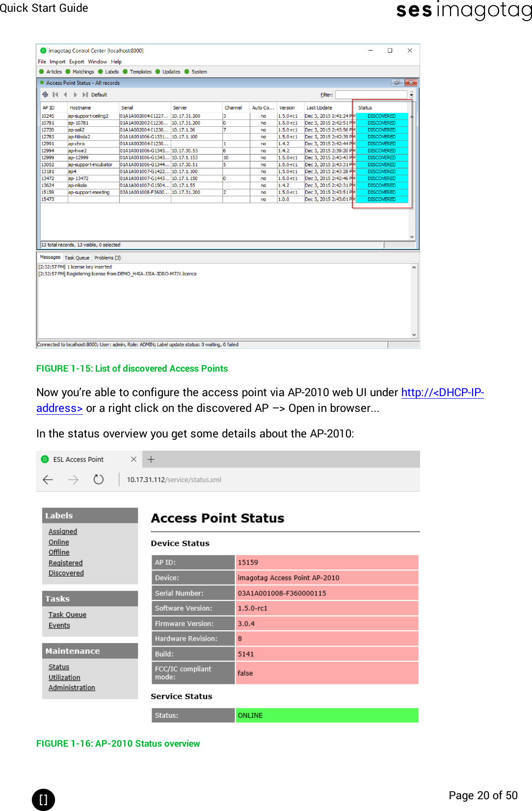Screen dimensions: 532x811
Task: Jump to last record with skip-forward arrow
Action: tap(85, 95)
